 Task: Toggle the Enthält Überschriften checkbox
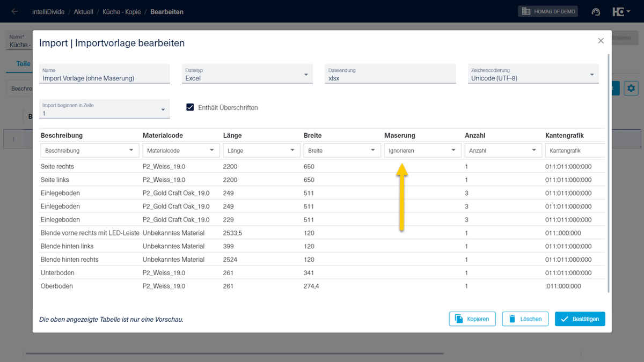point(190,107)
